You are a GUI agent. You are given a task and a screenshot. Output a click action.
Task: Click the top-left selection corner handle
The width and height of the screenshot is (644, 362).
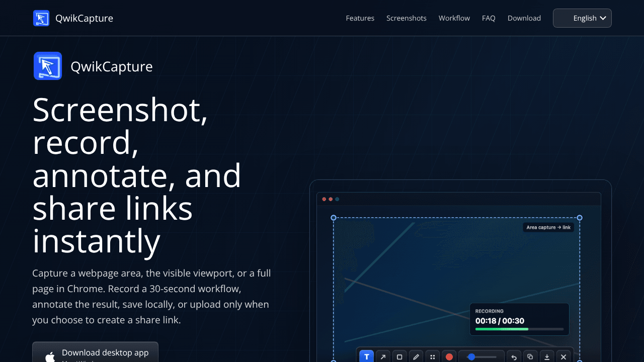click(333, 218)
